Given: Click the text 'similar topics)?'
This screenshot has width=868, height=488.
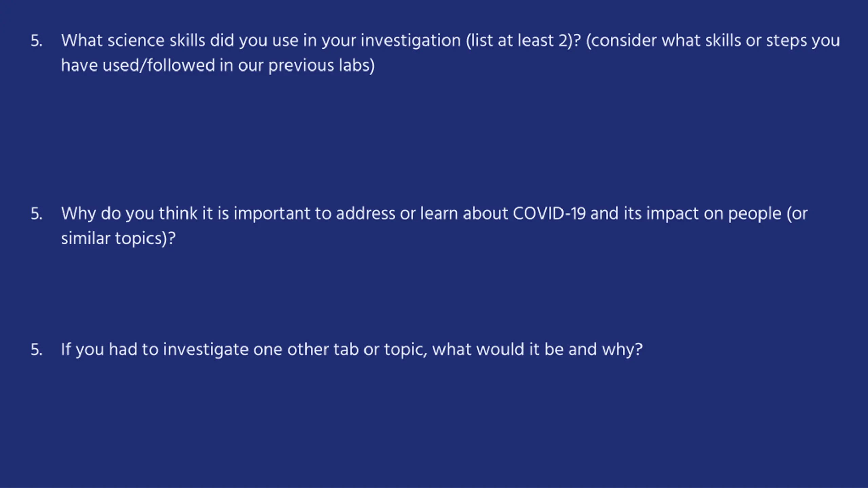Looking at the screenshot, I should (x=118, y=239).
